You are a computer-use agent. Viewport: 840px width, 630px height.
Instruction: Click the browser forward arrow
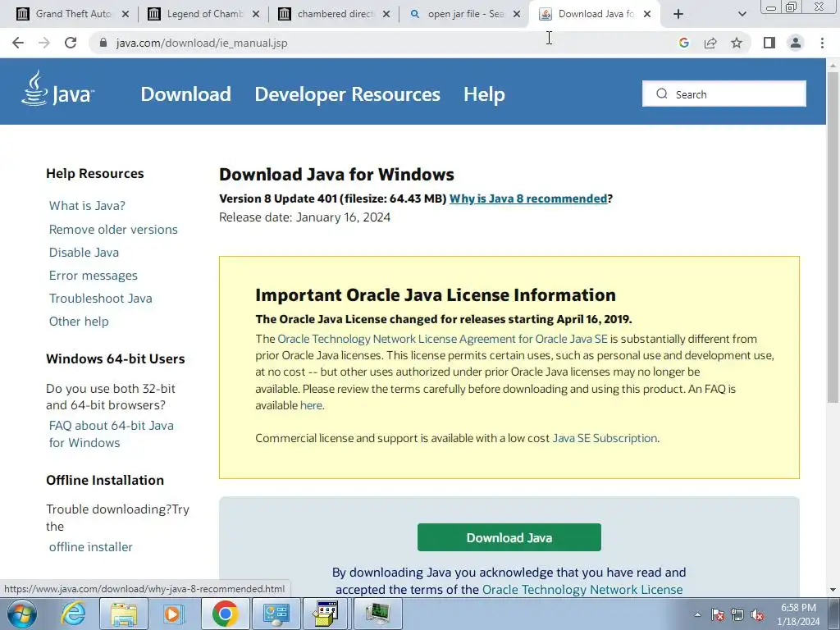[44, 43]
